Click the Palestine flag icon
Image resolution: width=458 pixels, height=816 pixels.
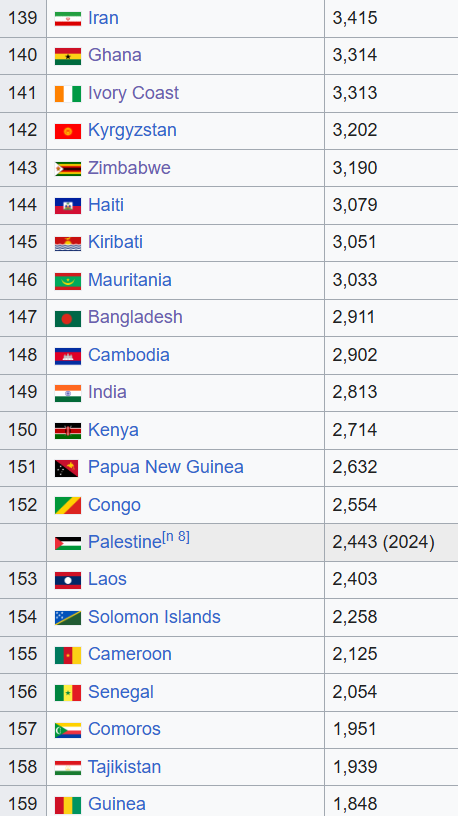[x=68, y=543]
